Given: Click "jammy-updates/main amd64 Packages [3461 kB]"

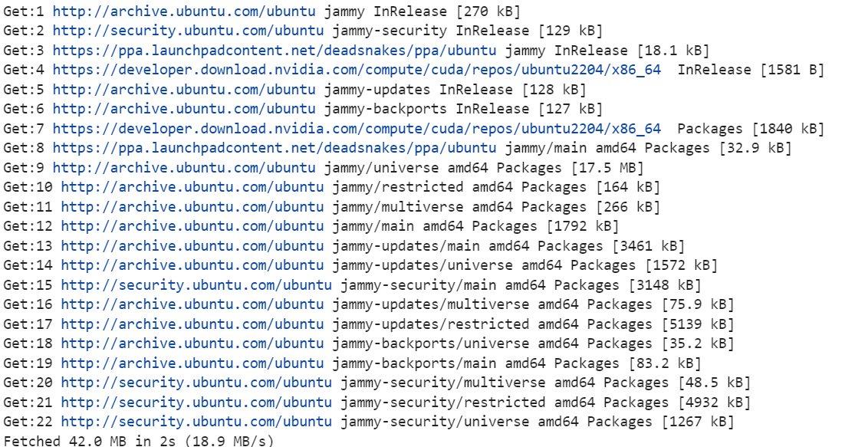Looking at the screenshot, I should [508, 245].
